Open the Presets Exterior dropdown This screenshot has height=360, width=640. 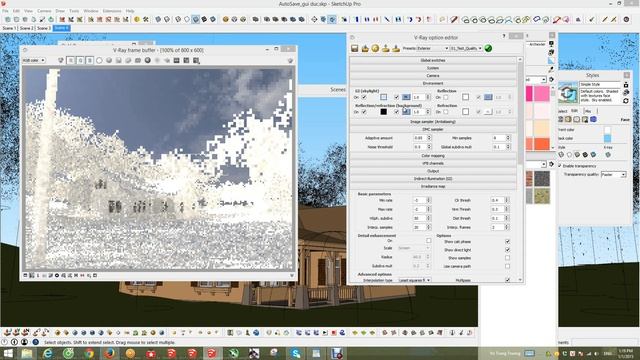432,48
